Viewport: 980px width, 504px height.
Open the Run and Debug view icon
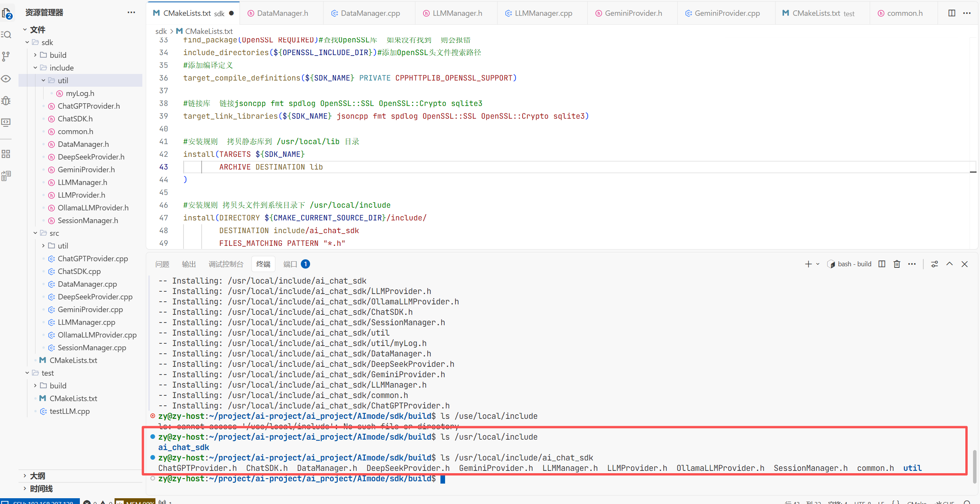[x=7, y=101]
